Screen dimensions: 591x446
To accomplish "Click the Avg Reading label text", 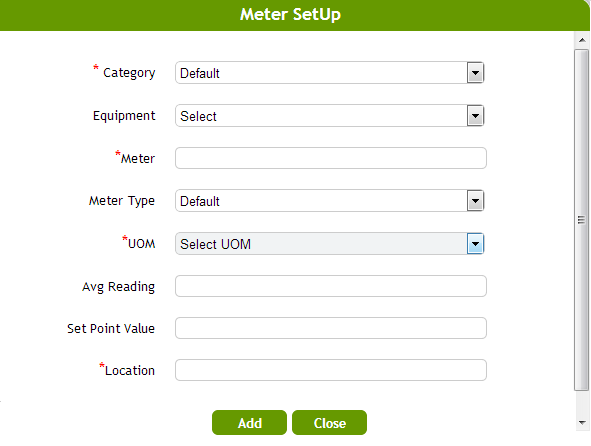I will [118, 287].
